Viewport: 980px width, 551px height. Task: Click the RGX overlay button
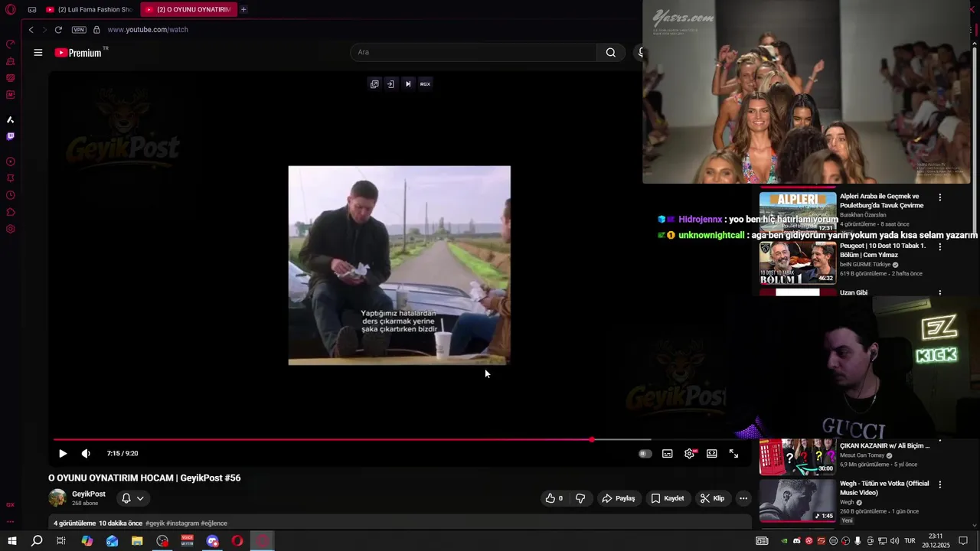[x=425, y=84]
